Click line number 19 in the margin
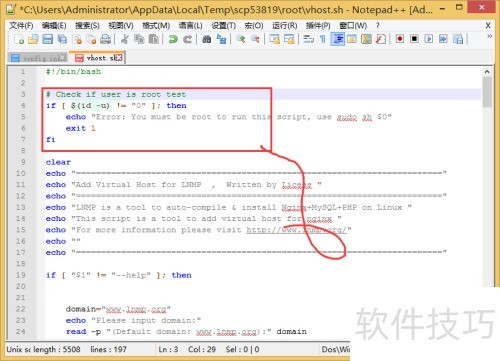Image resolution: width=500 pixels, height=361 pixels. (21, 275)
